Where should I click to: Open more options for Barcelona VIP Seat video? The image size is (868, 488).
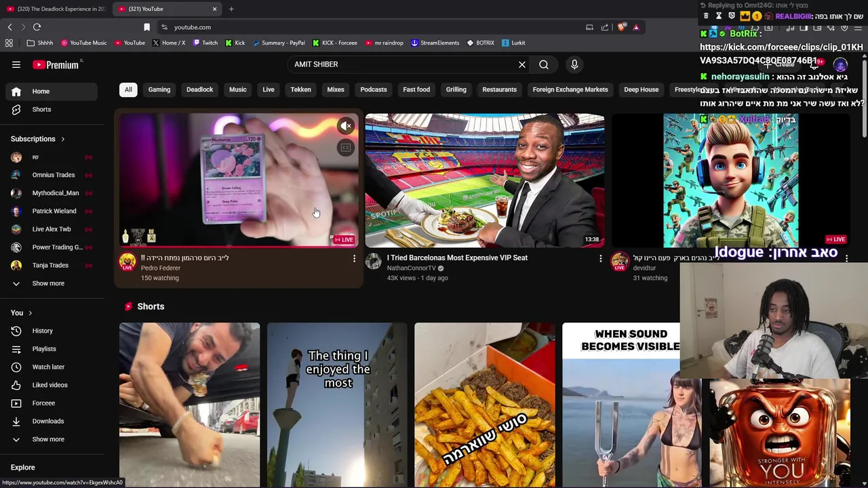[x=600, y=258]
